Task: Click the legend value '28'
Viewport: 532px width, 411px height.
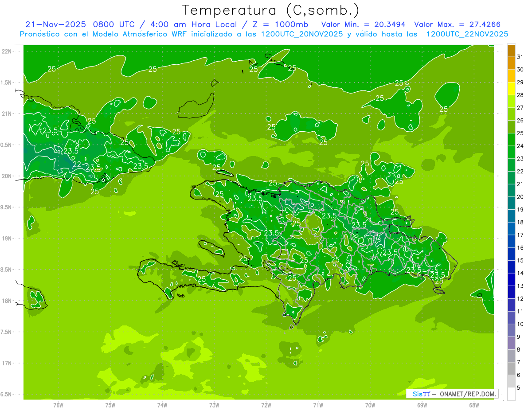Action: [520, 95]
